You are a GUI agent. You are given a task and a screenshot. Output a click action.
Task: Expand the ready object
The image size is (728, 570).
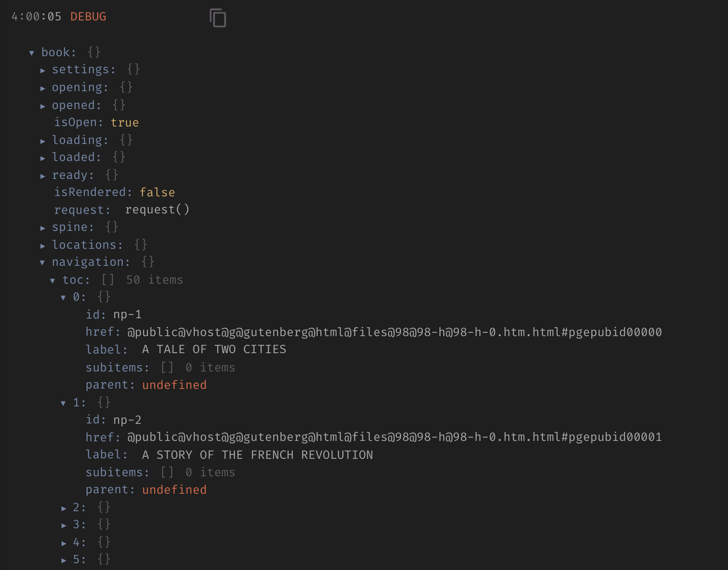click(x=43, y=175)
